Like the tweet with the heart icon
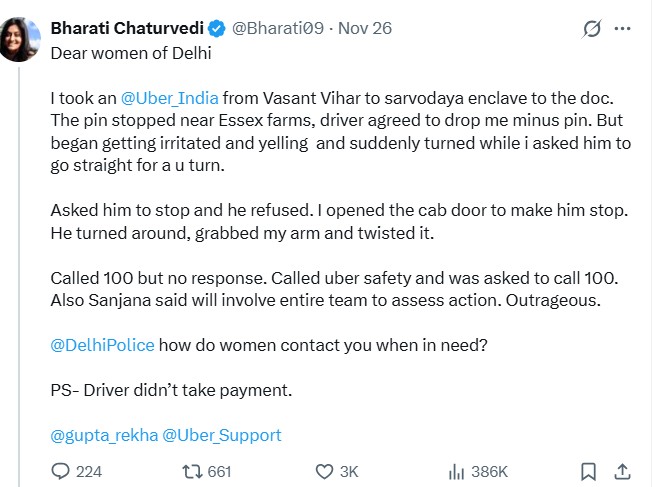Screen dimensions: 655x487 (x=324, y=471)
